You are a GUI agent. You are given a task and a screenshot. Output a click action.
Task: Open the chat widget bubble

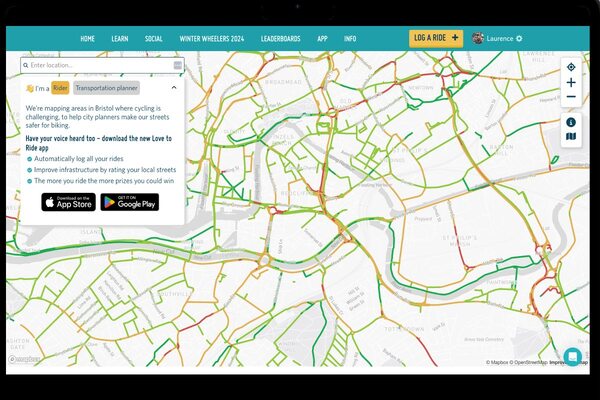[572, 356]
